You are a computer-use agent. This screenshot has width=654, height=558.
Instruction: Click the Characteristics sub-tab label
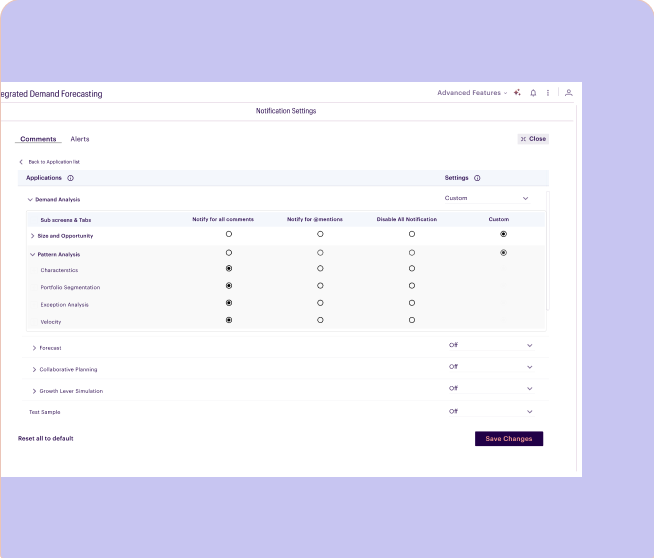click(x=59, y=270)
